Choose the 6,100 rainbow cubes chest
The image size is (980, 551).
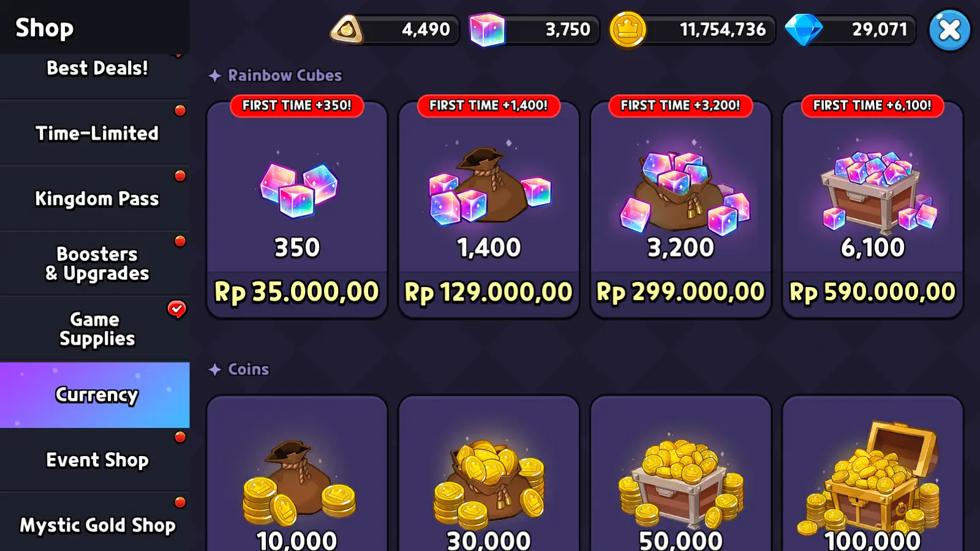872,209
